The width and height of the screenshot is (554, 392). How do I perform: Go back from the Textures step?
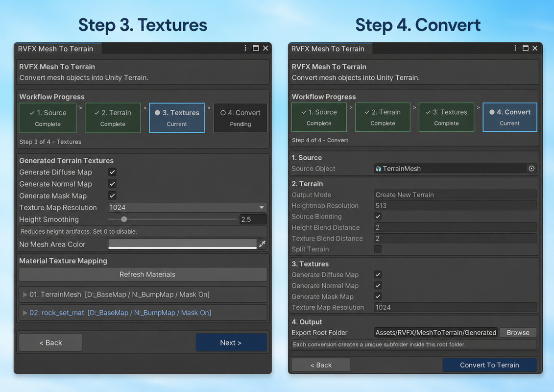50,343
